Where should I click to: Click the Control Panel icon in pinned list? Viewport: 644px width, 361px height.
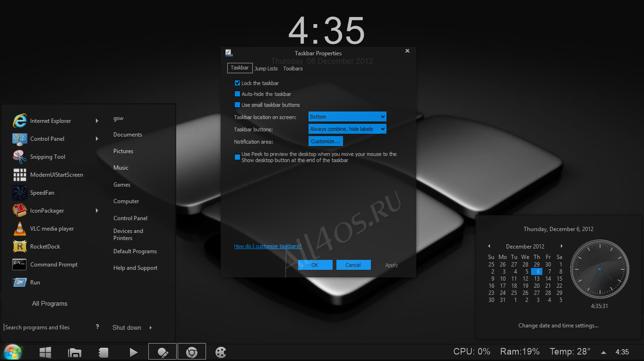click(19, 139)
